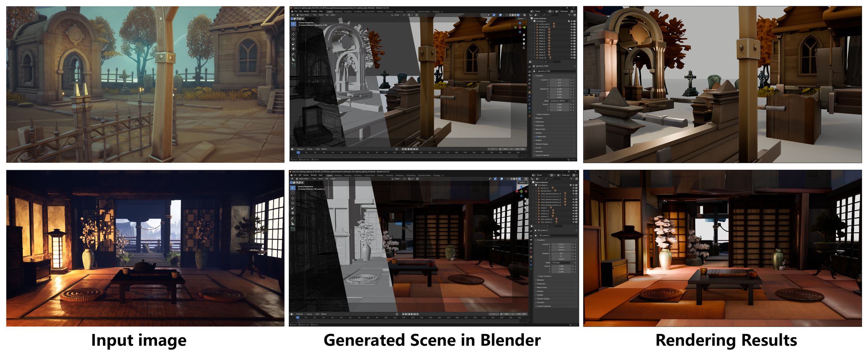This screenshot has height=357, width=868.
Task: Select the Annotate tool in the graveyard Blender window
Action: [293, 54]
